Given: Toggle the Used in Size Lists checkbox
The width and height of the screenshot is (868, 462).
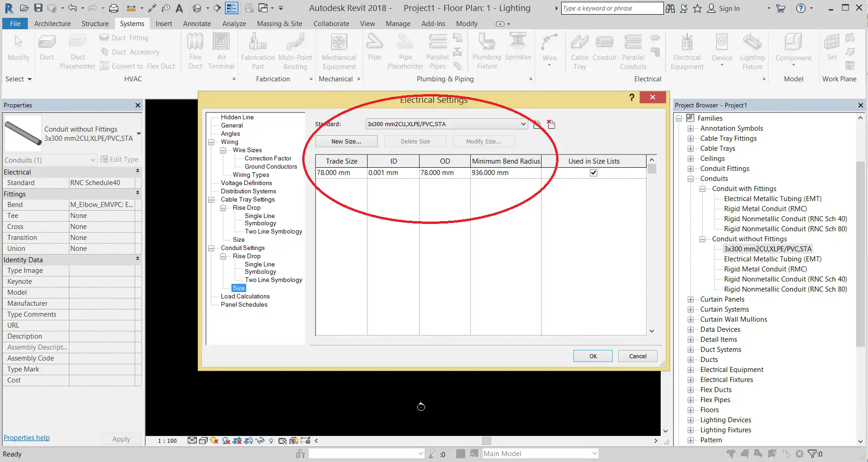Looking at the screenshot, I should coord(594,173).
